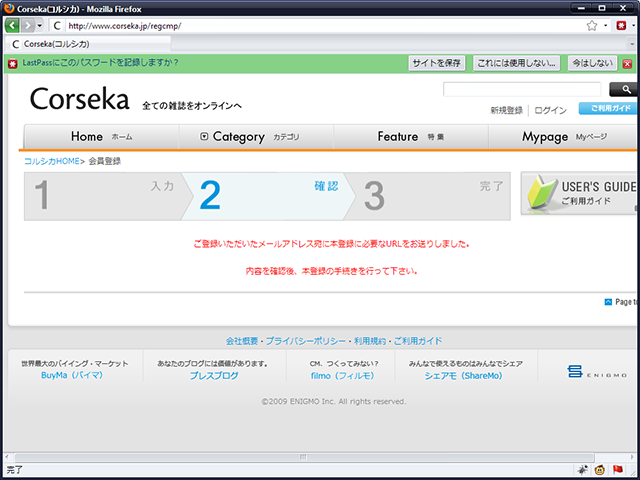Open the プライバシーポリシー footer link
This screenshot has height=480, width=640.
click(x=306, y=341)
